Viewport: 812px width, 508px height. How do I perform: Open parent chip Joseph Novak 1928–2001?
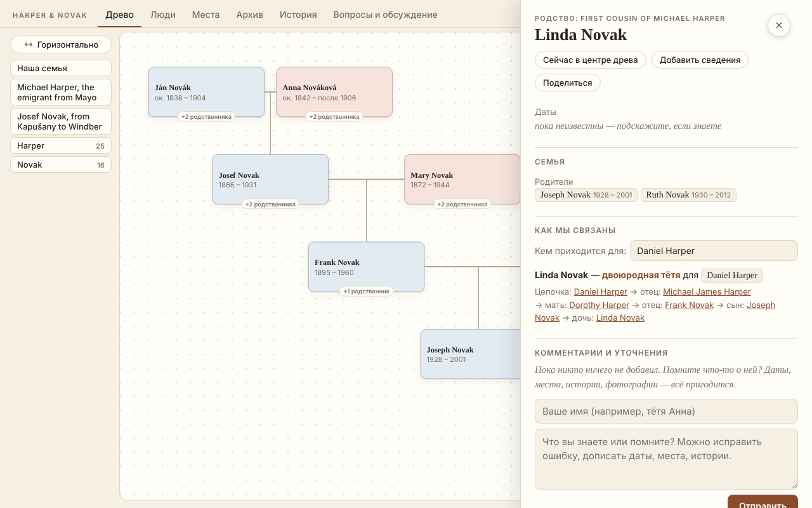pyautogui.click(x=586, y=195)
